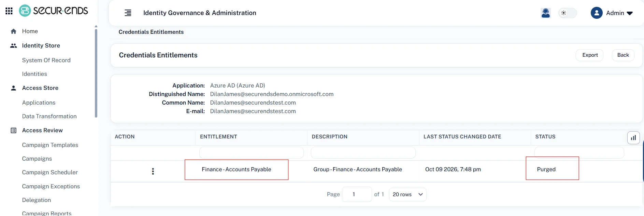Viewport: 644px width, 216px height.
Task: Toggle the light/dark theme switch
Action: (x=568, y=13)
